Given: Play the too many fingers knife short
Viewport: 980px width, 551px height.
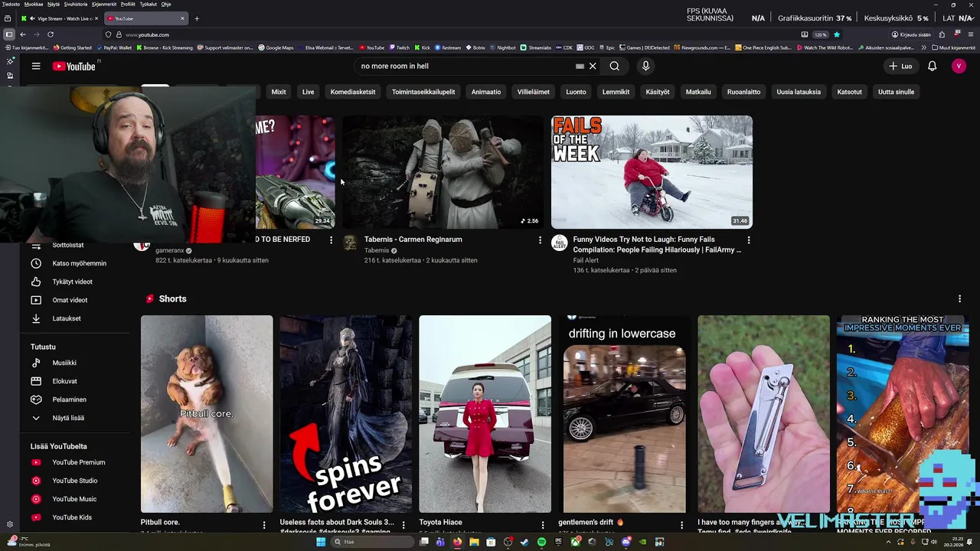Looking at the screenshot, I should click(763, 414).
